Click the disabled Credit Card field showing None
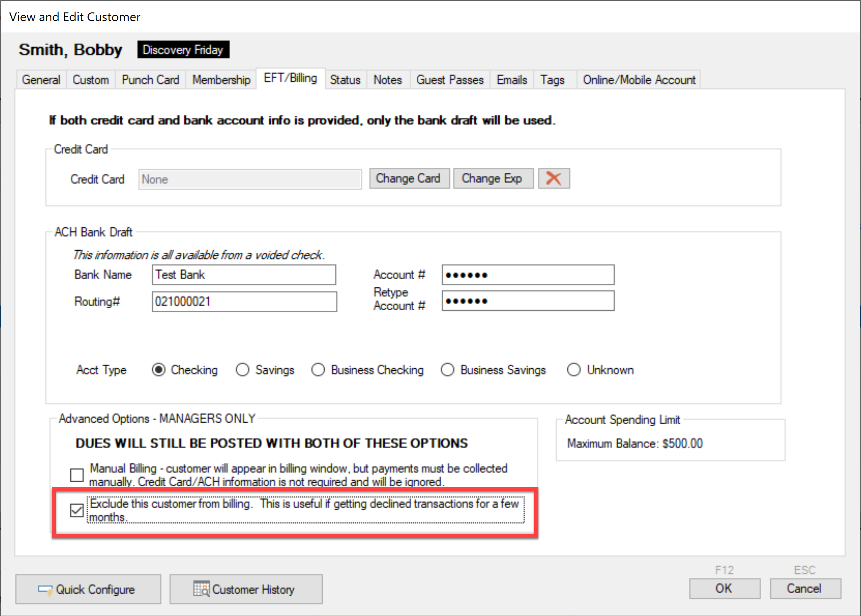This screenshot has width=861, height=616. tap(250, 179)
